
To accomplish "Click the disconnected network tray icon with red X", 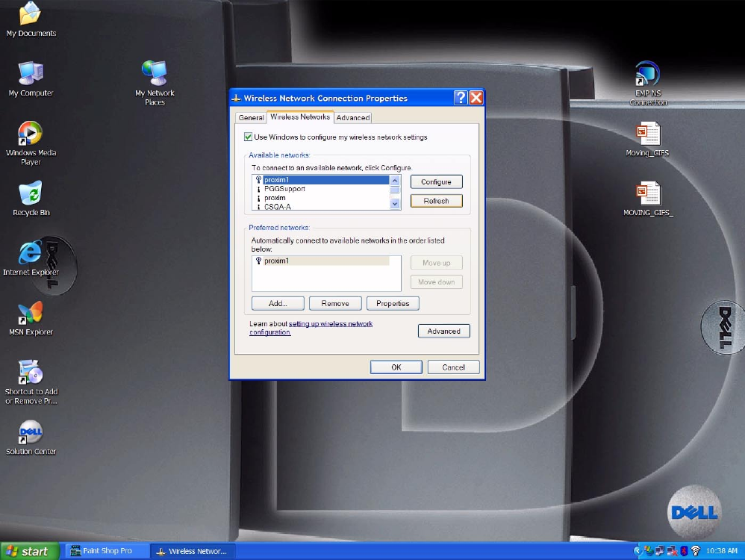I will [672, 551].
